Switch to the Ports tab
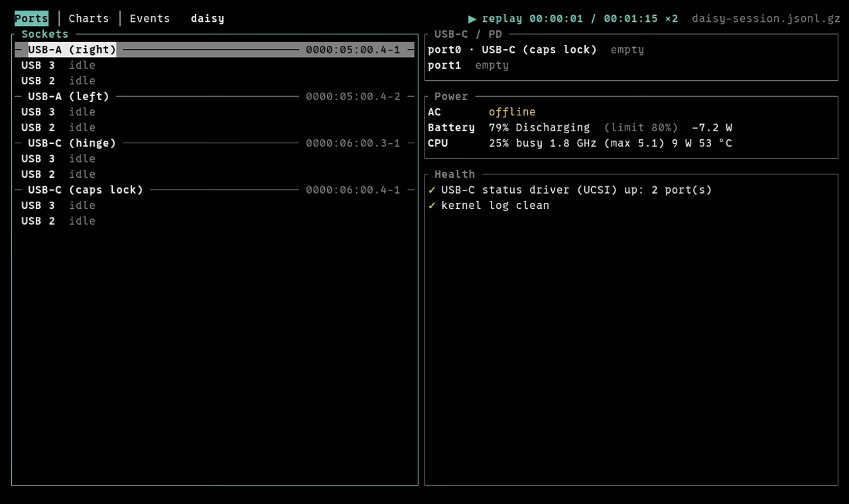Screen dimensions: 849x504 click(x=31, y=19)
